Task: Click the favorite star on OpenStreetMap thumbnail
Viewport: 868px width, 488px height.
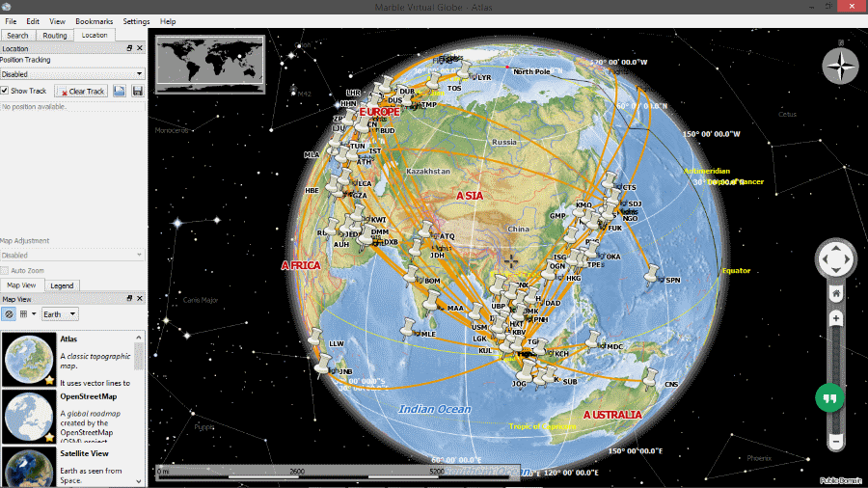Action: 49,437
